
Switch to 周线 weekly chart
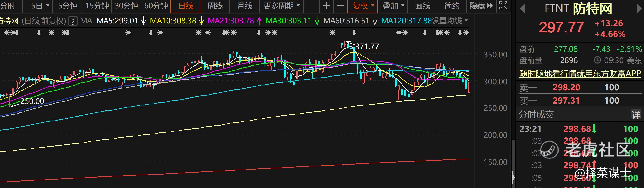215,6
